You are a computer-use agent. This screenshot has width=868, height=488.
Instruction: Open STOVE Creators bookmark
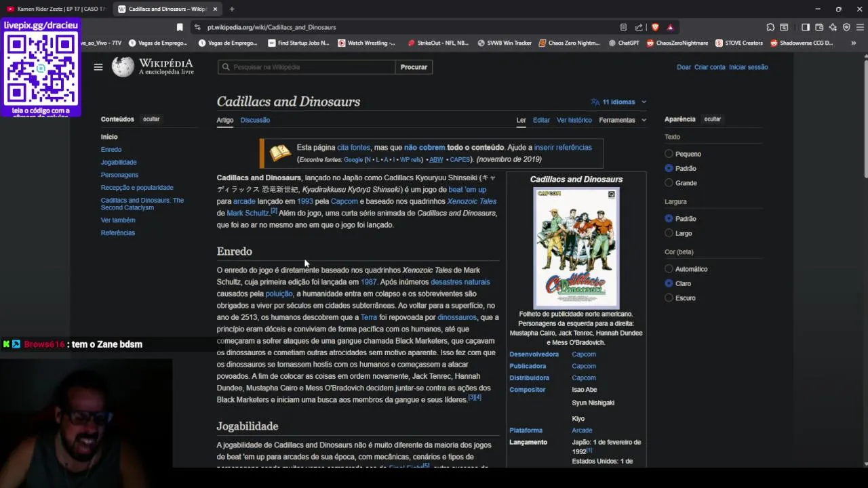pyautogui.click(x=738, y=43)
